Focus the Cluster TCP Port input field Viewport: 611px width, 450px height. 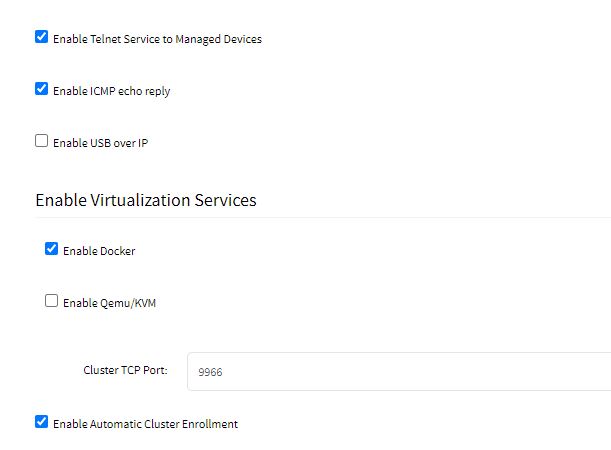pos(399,371)
